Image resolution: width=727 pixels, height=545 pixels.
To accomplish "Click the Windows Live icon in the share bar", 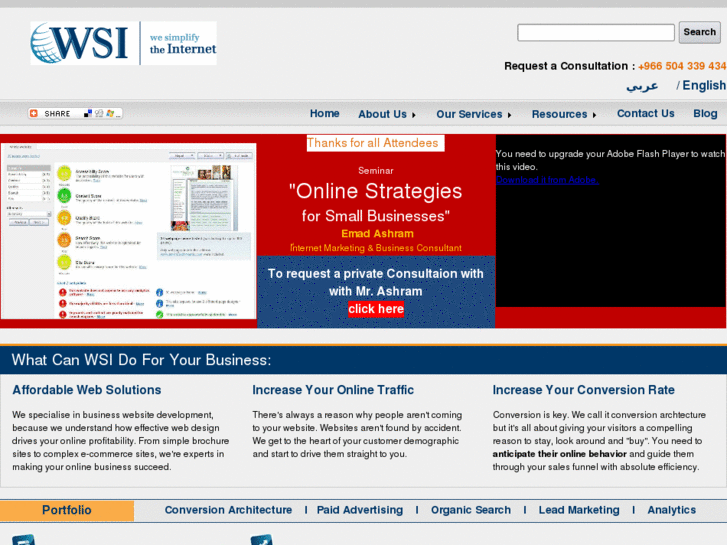I will [110, 113].
